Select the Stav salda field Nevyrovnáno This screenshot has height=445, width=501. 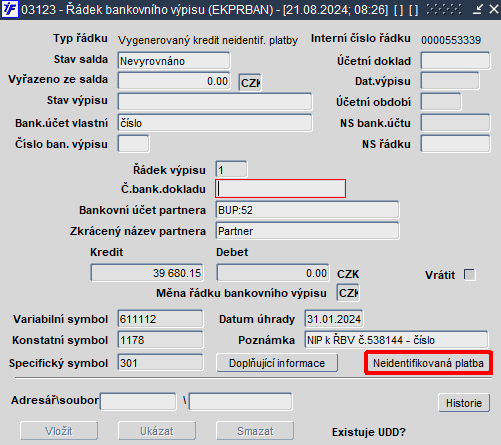174,61
